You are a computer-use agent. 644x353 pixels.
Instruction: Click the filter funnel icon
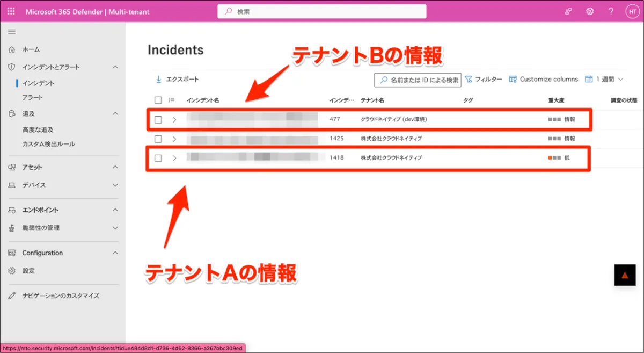click(468, 79)
